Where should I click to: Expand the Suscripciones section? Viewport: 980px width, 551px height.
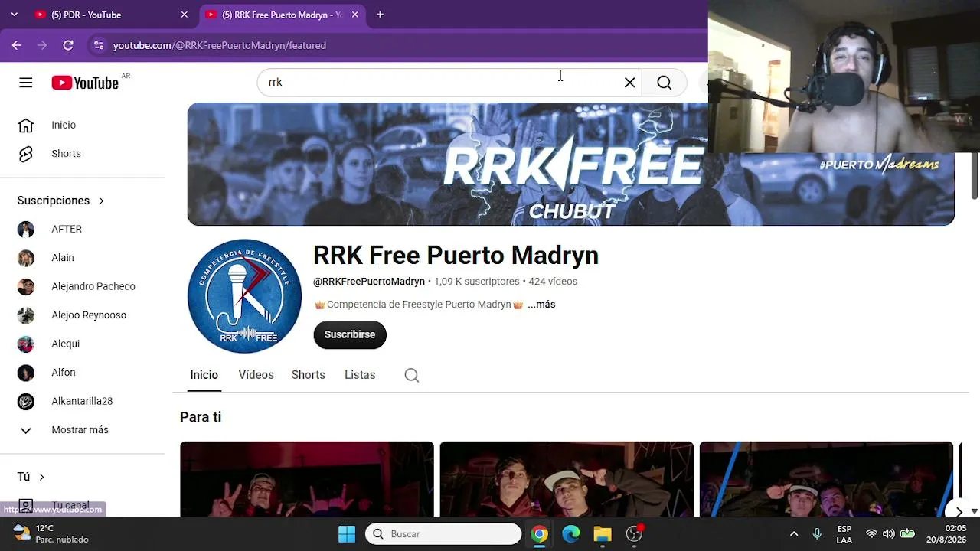(x=61, y=201)
